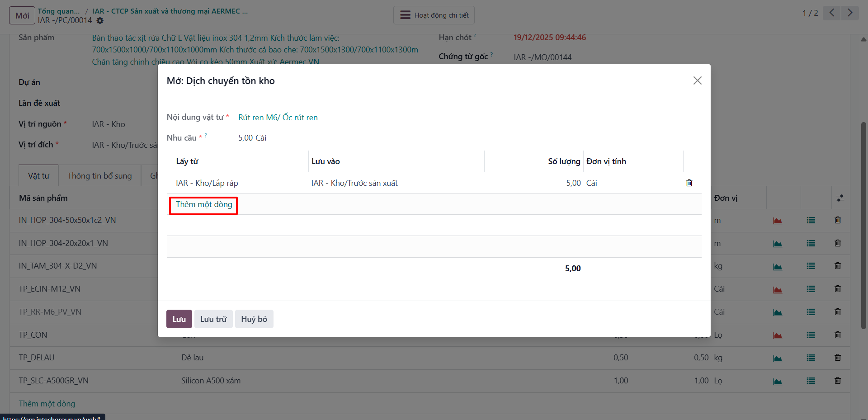Open the IAR - CTCP Sản xuất breadcrumb link

click(170, 11)
